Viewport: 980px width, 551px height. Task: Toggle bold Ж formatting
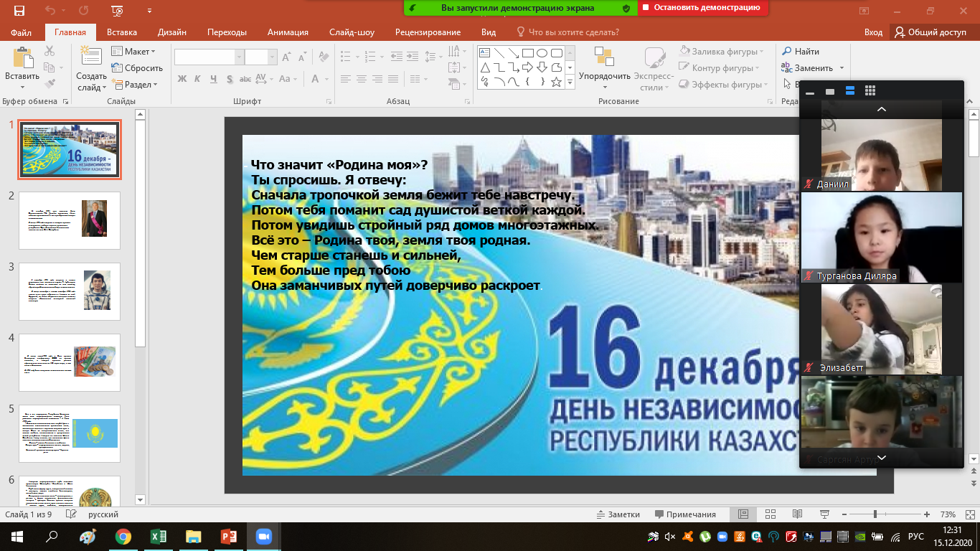click(182, 79)
